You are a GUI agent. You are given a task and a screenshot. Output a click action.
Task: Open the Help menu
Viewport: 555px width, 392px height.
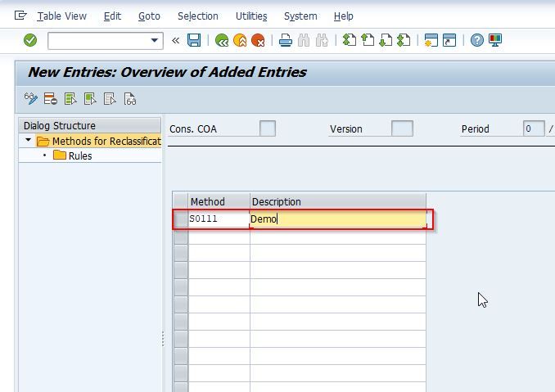point(343,16)
